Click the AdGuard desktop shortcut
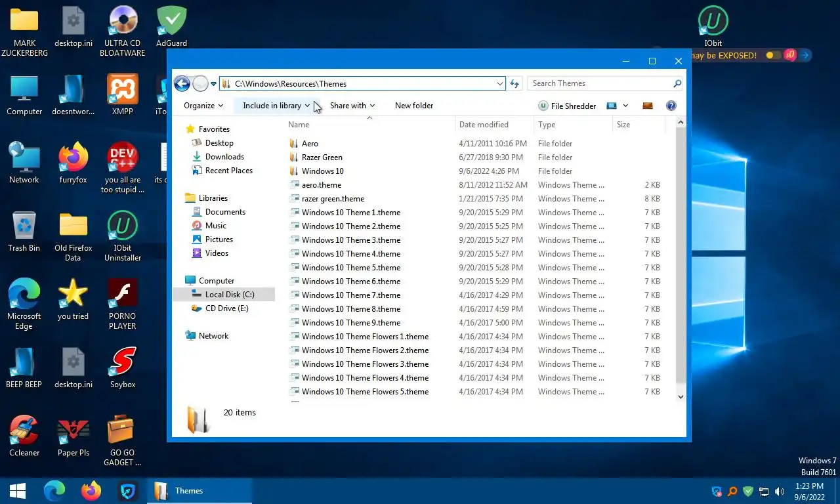The image size is (840, 504). click(x=172, y=27)
